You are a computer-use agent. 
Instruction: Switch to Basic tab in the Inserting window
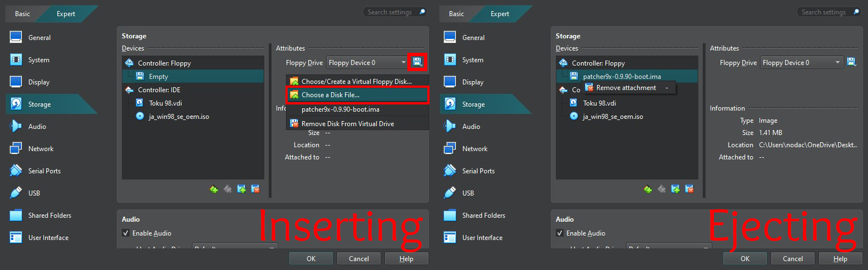[23, 14]
